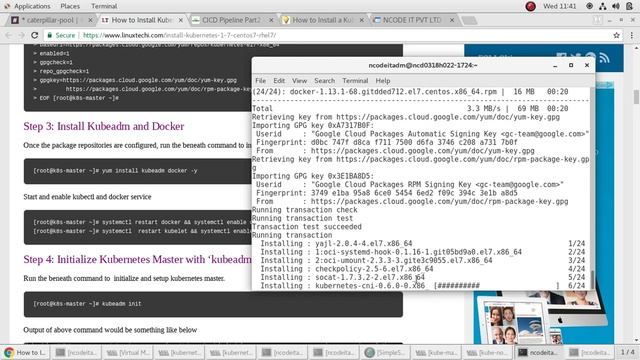
Task: Click text 'Output of above command would be'
Action: [110, 330]
